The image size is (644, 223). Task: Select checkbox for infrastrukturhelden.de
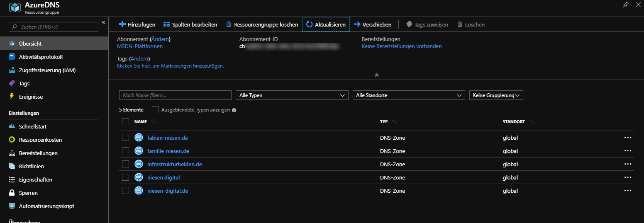point(126,164)
